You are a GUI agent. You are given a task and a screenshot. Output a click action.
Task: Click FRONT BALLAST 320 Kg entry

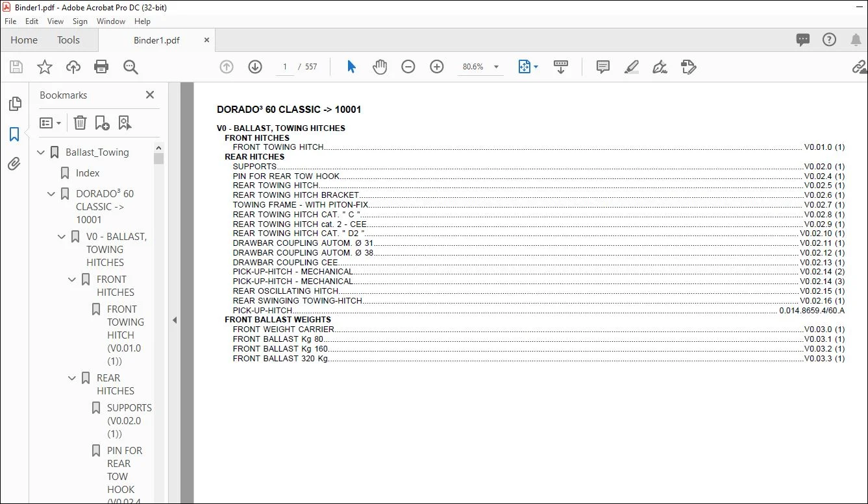pyautogui.click(x=538, y=359)
